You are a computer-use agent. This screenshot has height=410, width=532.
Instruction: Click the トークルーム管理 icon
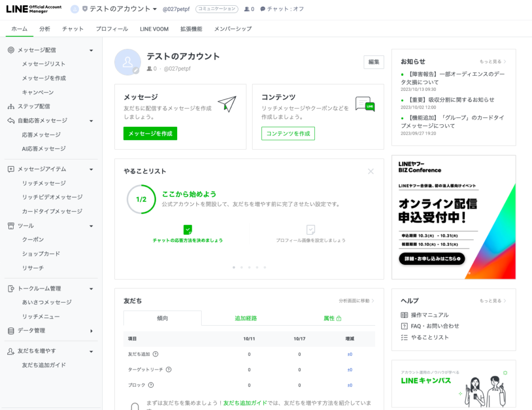point(11,288)
